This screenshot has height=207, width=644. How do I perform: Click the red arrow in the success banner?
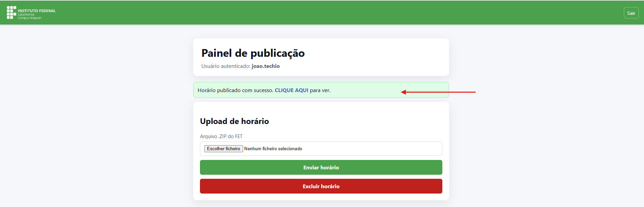[x=438, y=92]
